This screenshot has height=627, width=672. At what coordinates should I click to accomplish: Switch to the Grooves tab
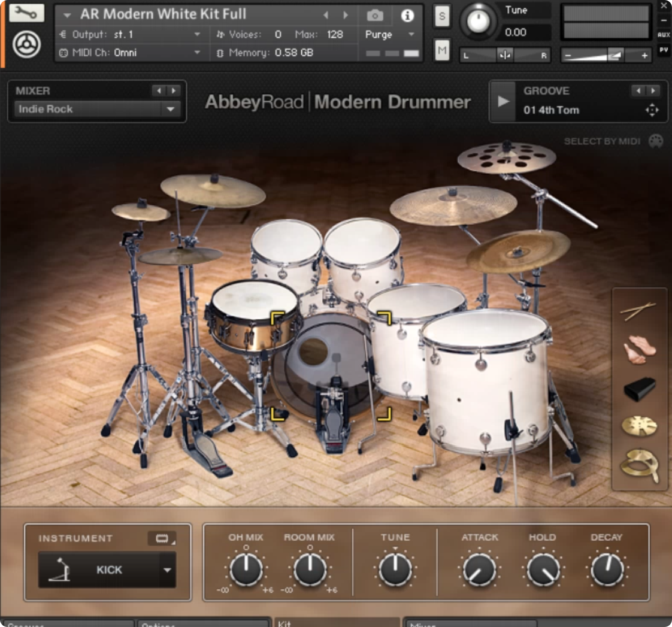pyautogui.click(x=68, y=624)
